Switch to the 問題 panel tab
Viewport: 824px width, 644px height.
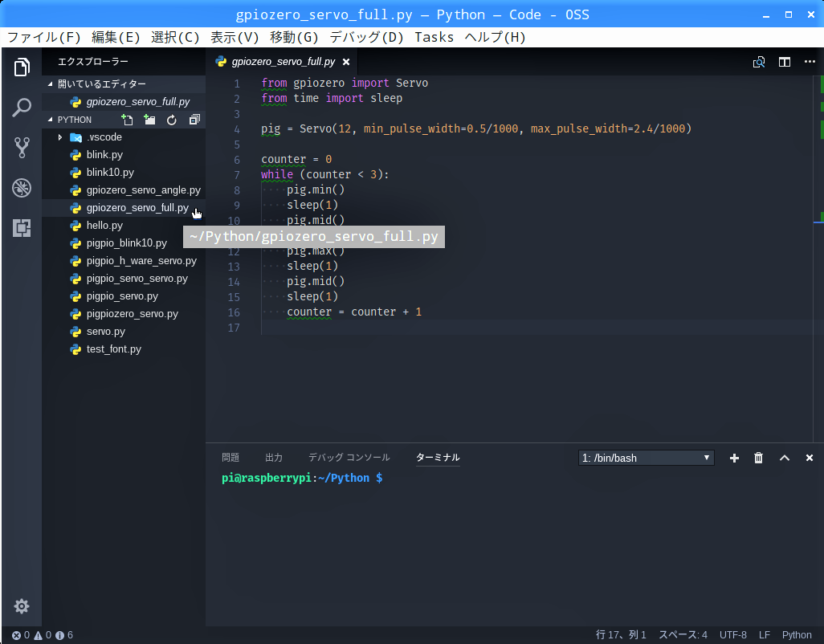[x=230, y=458]
